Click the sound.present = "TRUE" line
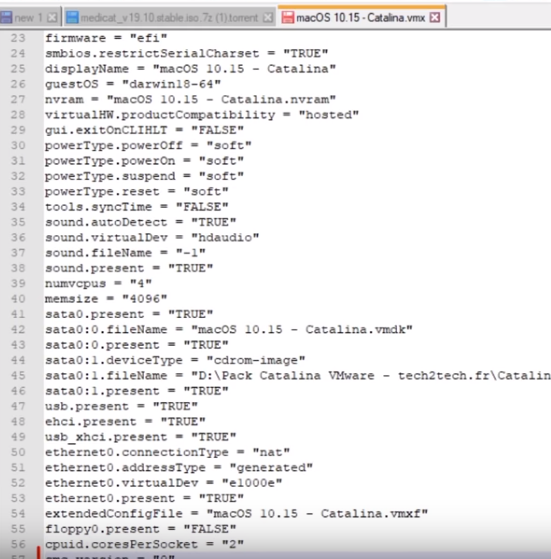 [x=129, y=268]
